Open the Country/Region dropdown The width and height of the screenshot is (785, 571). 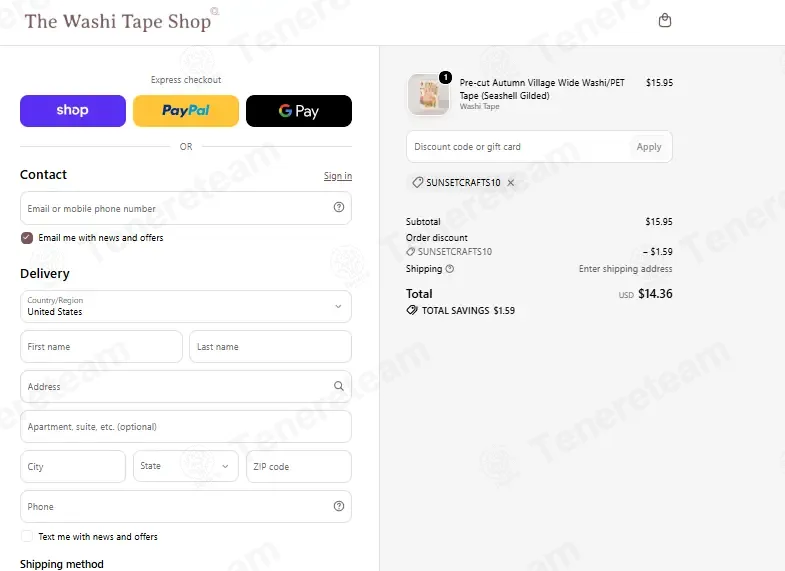(186, 306)
